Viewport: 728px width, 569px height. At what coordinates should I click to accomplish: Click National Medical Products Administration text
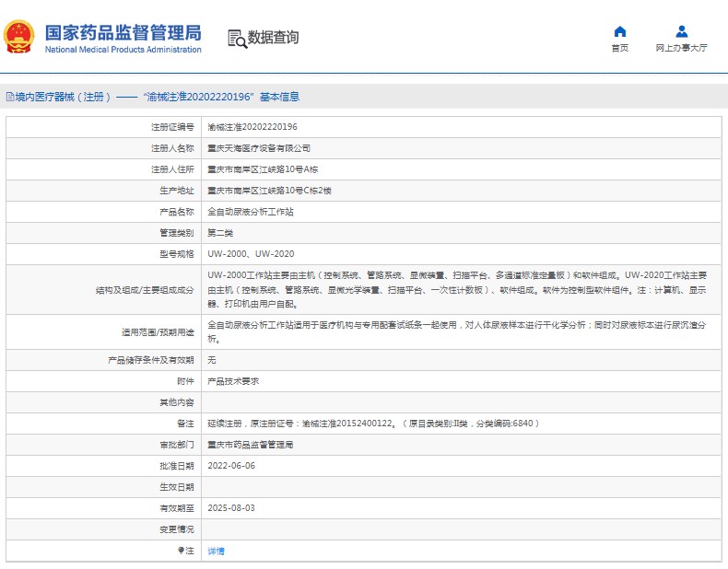[123, 50]
